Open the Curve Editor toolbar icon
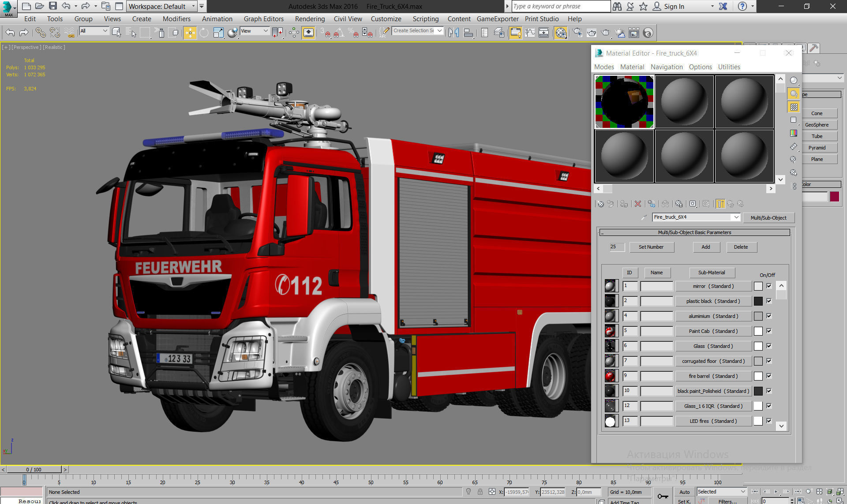 pos(530,33)
